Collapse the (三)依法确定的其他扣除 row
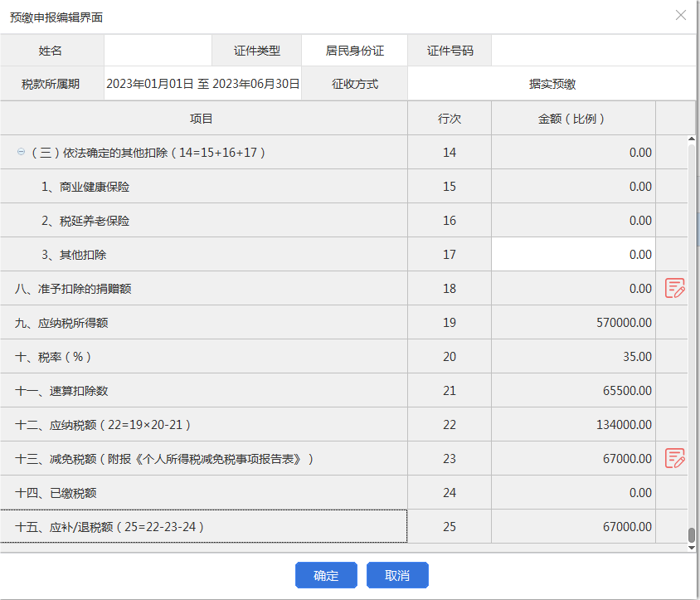Image resolution: width=700 pixels, height=600 pixels. pyautogui.click(x=21, y=152)
